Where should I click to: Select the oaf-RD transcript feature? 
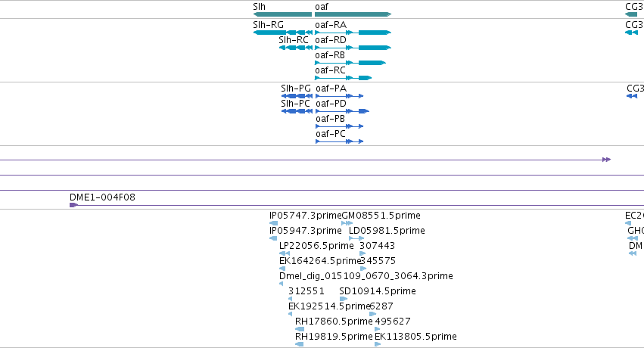click(353, 48)
